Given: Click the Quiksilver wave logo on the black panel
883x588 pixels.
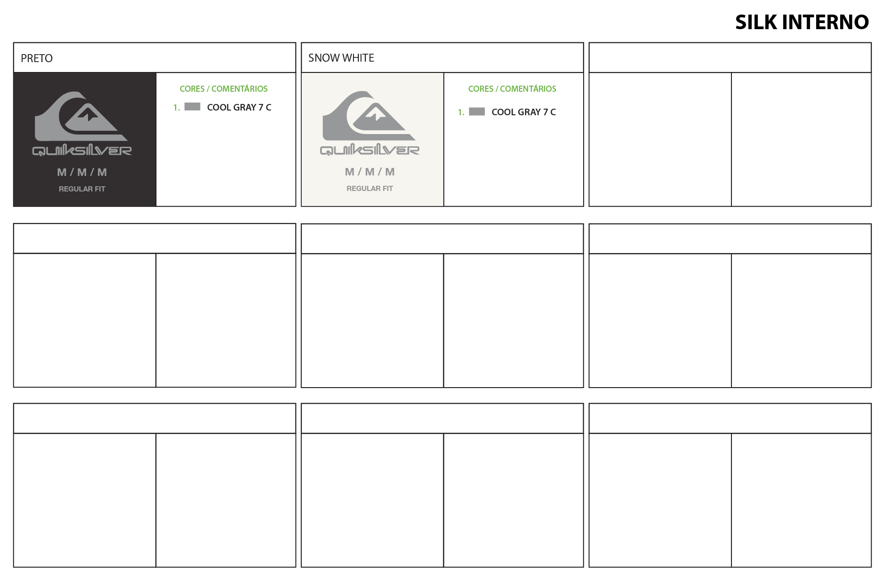Looking at the screenshot, I should (x=80, y=117).
